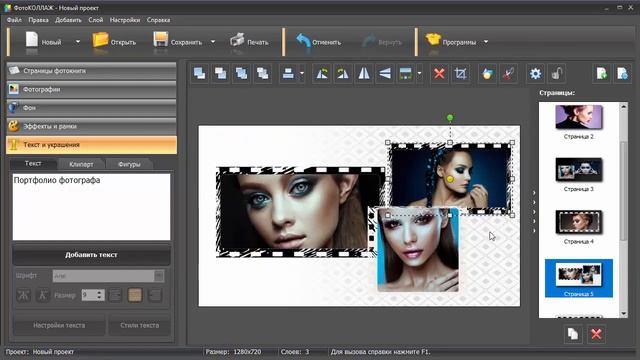
Task: Add a new page using the green-plus page icon
Action: click(x=602, y=74)
